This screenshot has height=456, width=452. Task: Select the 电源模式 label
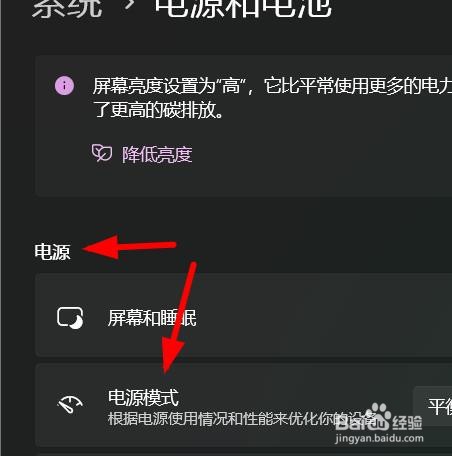pyautogui.click(x=143, y=397)
